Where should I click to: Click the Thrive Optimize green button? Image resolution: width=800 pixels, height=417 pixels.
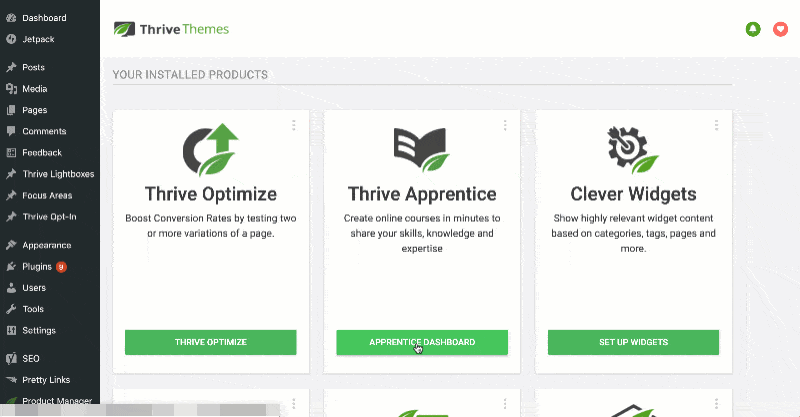[x=210, y=342]
